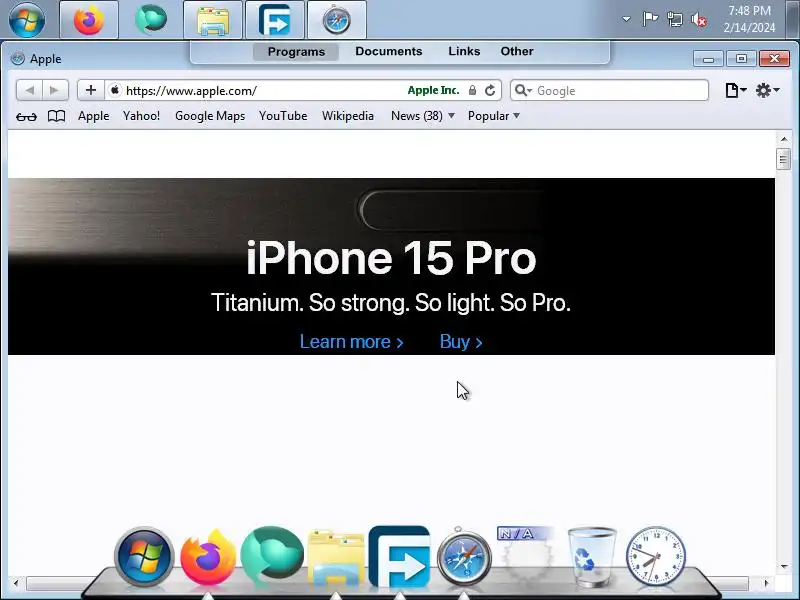Launch Firefox from the dock

[x=208, y=557]
